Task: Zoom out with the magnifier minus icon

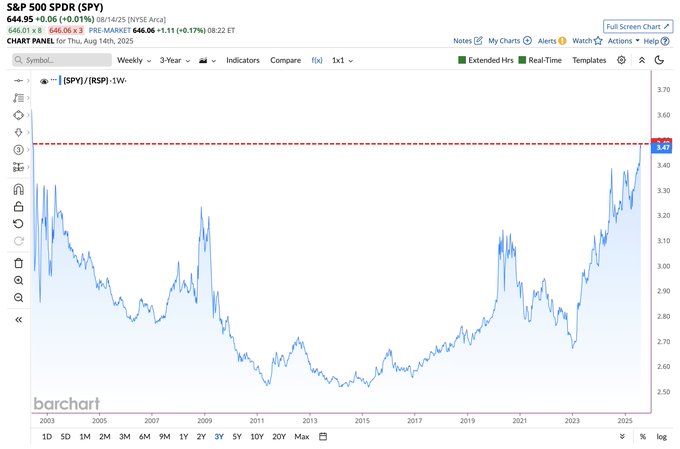Action: [x=18, y=298]
